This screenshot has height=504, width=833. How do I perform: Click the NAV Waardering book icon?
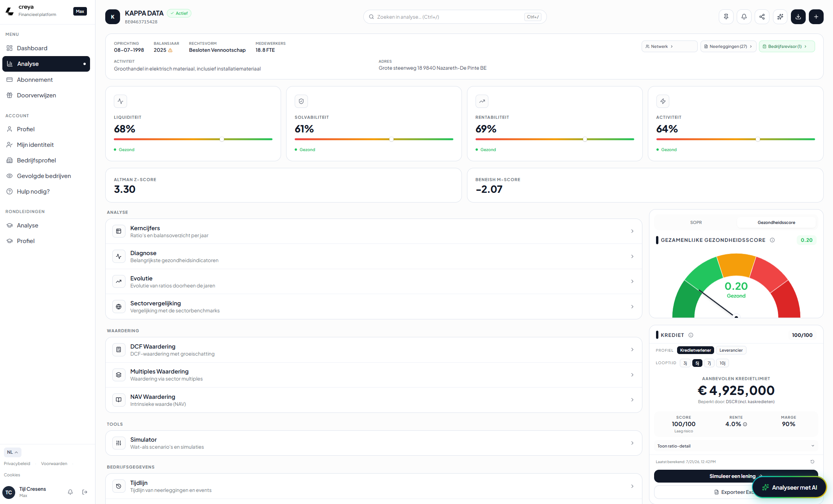pyautogui.click(x=119, y=400)
